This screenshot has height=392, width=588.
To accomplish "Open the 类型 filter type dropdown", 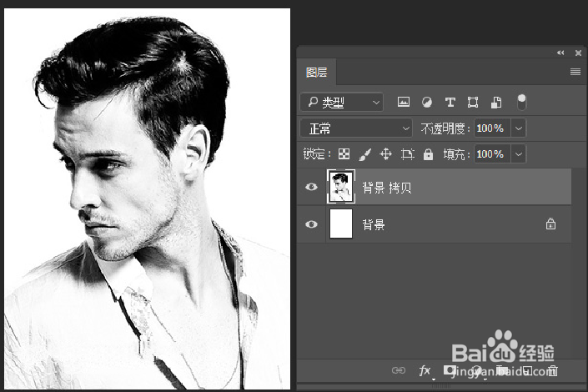I will coord(342,102).
